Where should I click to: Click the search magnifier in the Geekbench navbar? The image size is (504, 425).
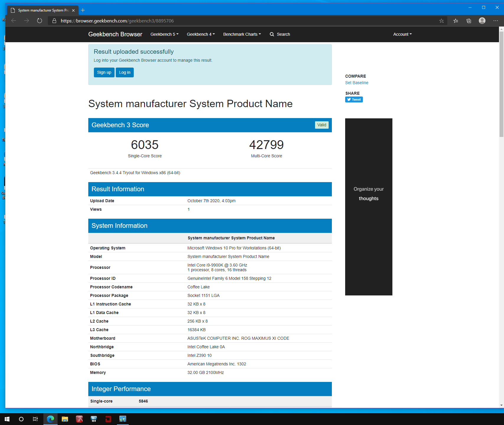pyautogui.click(x=272, y=34)
